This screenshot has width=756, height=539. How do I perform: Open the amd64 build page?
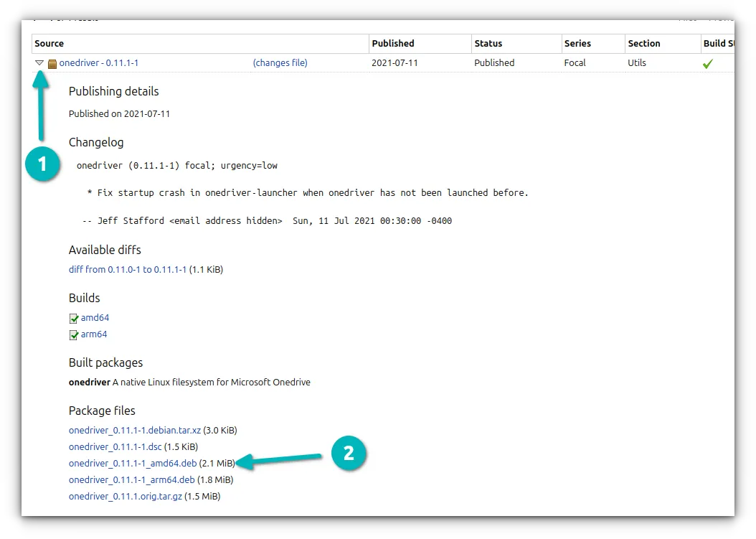(x=94, y=318)
